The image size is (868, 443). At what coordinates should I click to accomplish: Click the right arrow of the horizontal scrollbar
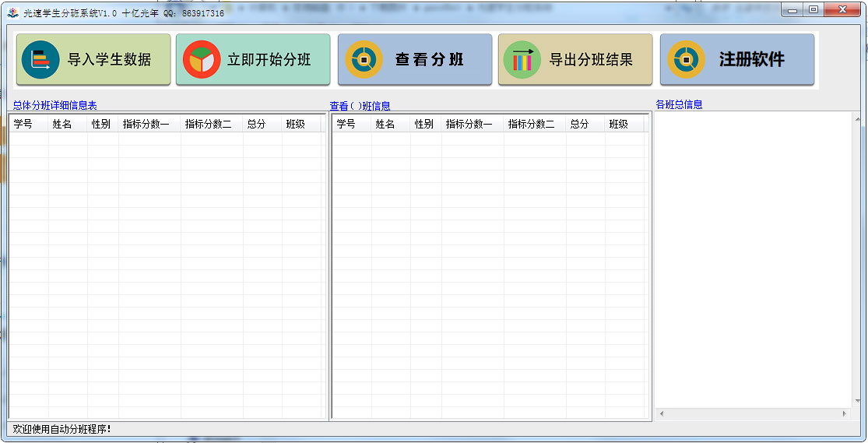[x=845, y=413]
